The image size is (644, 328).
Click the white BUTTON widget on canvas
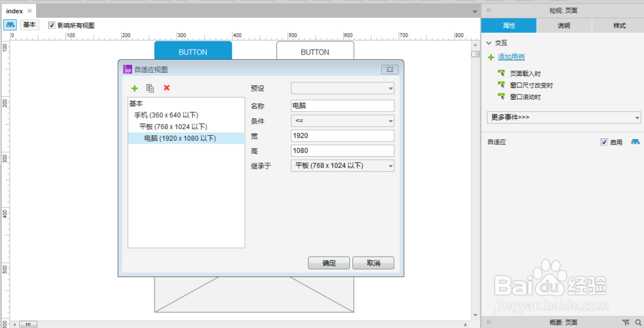[x=315, y=50]
